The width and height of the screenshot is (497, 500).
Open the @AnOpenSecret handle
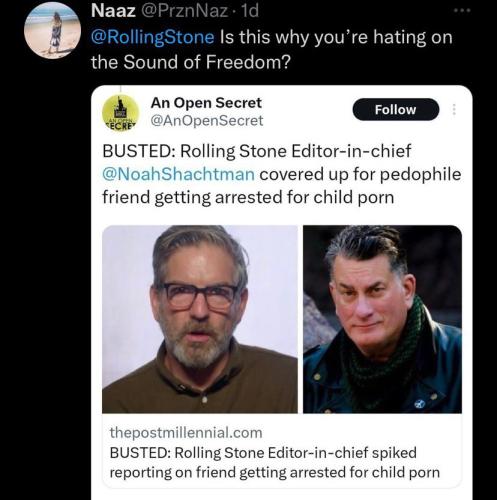click(207, 120)
